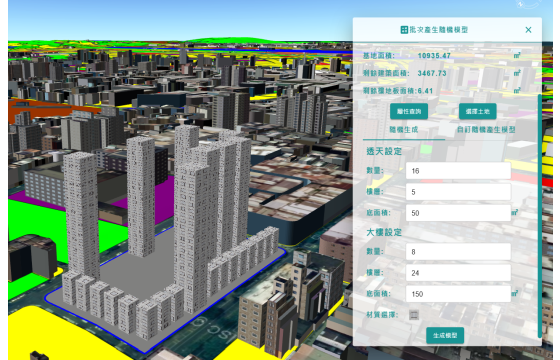Image resolution: width=560 pixels, height=360 pixels.
Task: Focus the 大樓設定 樓層 field showing 24
Action: (x=458, y=273)
